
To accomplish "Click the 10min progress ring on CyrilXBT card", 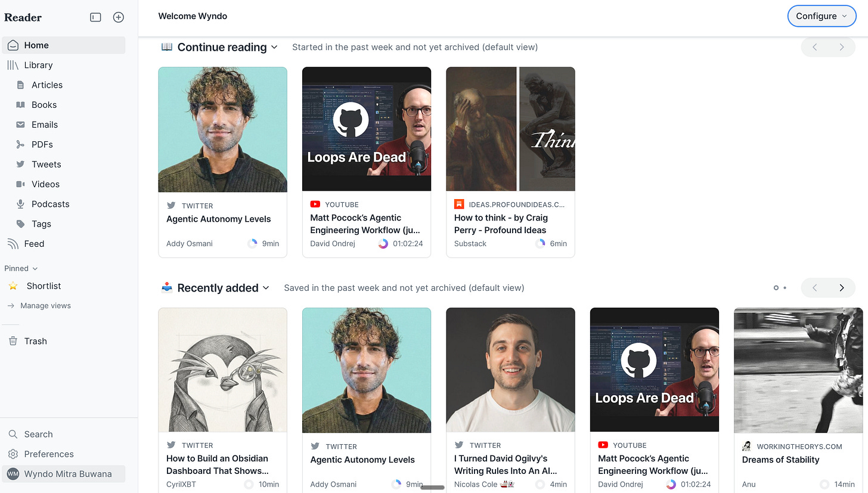I will click(x=249, y=484).
